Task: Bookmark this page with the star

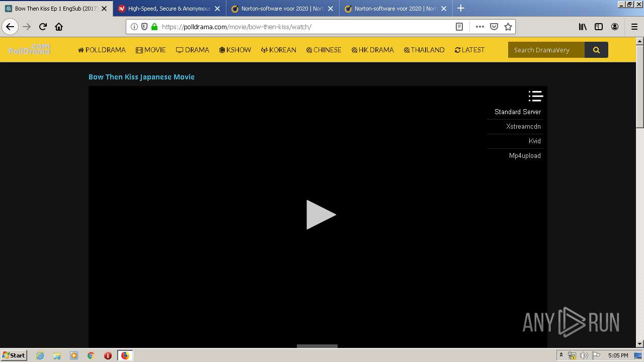Action: [508, 27]
